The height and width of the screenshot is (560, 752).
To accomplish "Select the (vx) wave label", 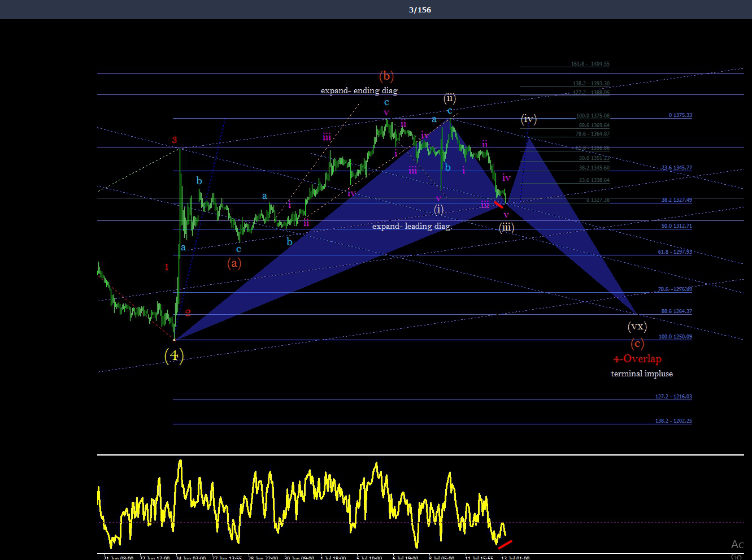I will [637, 327].
